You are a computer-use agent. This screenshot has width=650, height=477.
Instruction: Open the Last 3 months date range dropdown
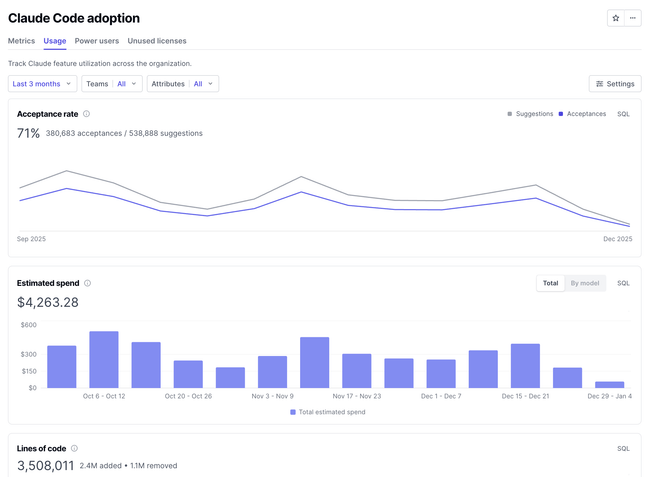[42, 84]
